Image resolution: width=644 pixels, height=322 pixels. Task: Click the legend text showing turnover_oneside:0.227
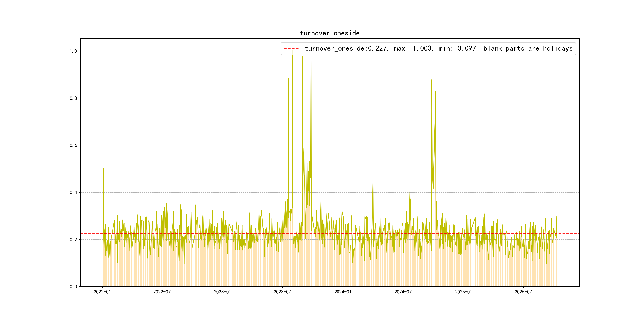(346, 48)
